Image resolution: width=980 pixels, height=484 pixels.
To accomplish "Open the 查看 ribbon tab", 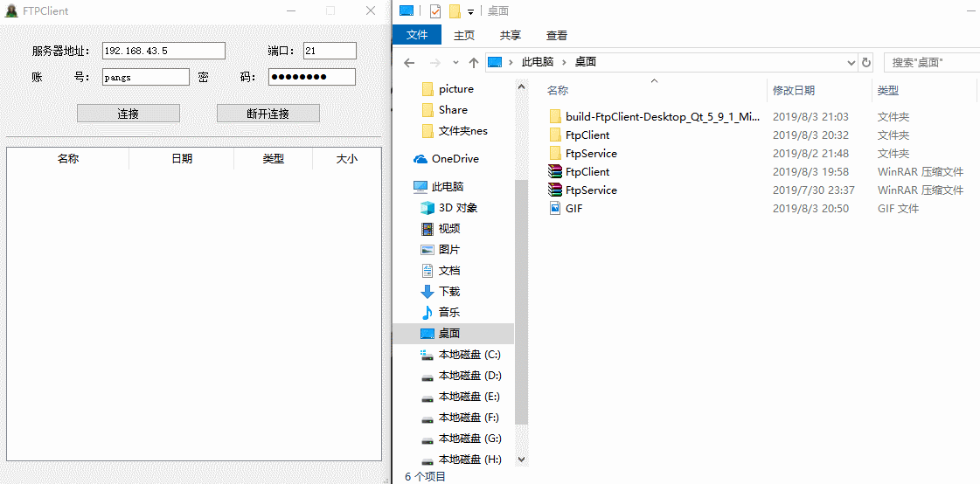I will [x=556, y=36].
